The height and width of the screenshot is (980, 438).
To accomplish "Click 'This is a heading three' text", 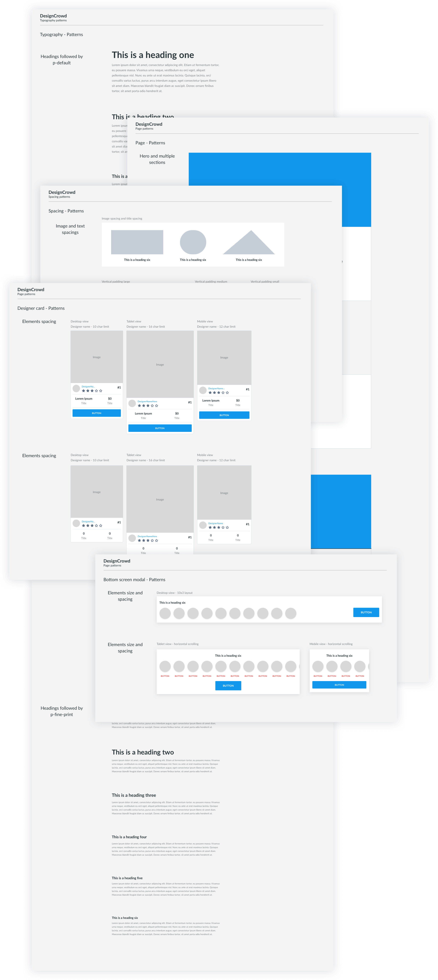I will point(134,795).
